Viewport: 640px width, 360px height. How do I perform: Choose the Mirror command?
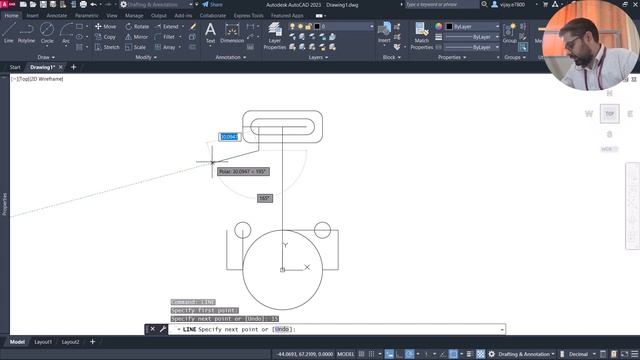coord(136,37)
